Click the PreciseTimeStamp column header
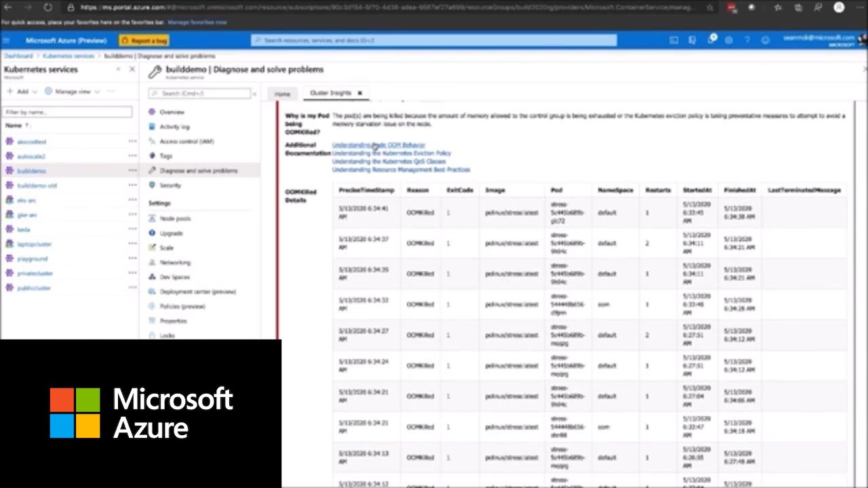 (x=365, y=190)
